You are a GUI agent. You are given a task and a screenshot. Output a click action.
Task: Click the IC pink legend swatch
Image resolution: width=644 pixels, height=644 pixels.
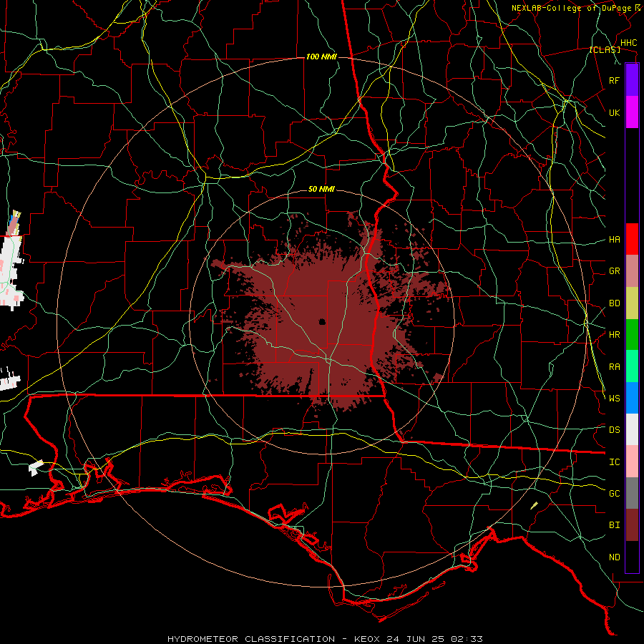pyautogui.click(x=632, y=462)
